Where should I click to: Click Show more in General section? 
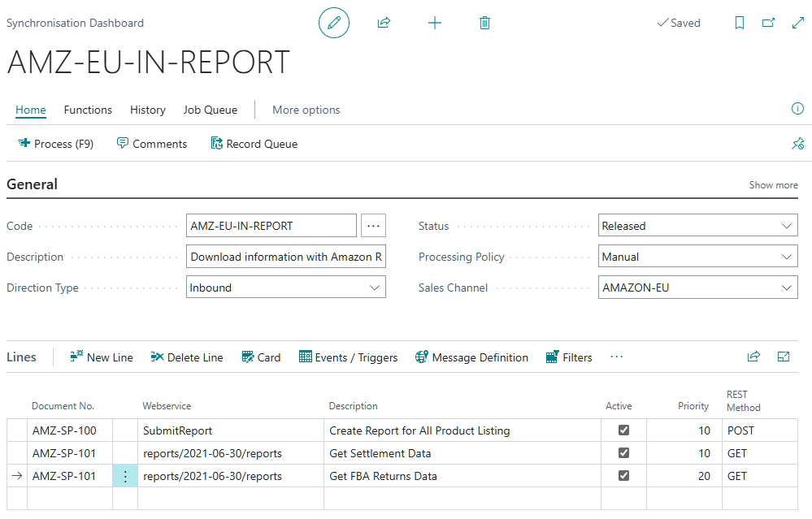click(x=773, y=184)
